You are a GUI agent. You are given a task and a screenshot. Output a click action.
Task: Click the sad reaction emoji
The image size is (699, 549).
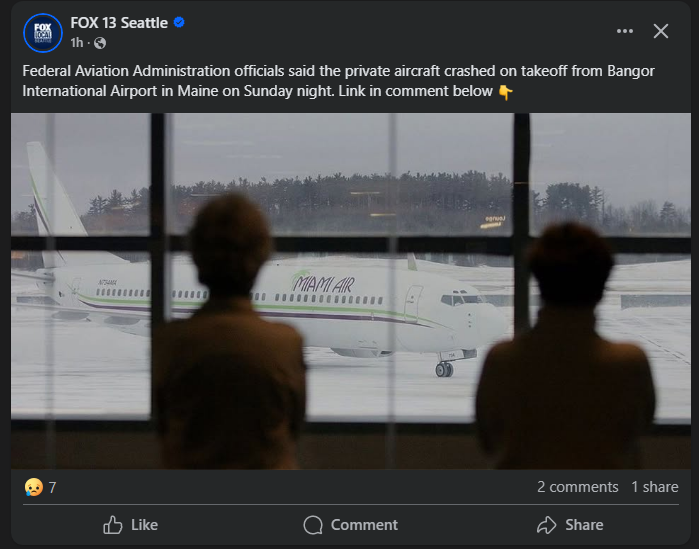(34, 487)
